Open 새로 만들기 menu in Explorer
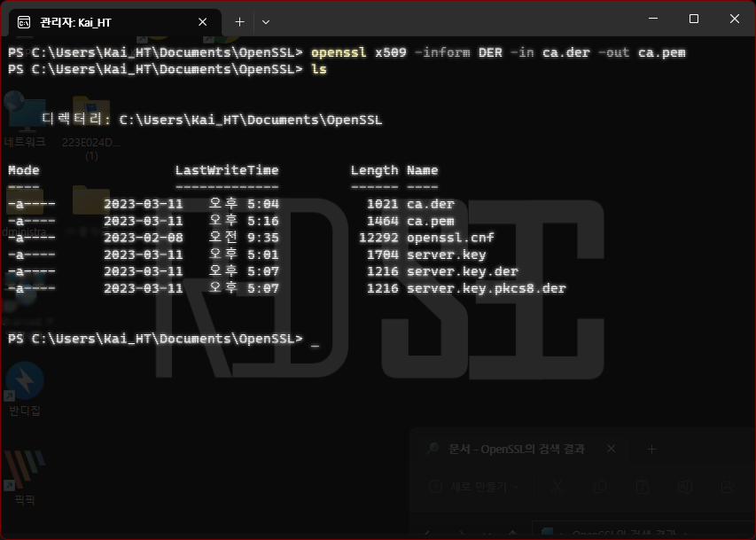 [x=474, y=487]
